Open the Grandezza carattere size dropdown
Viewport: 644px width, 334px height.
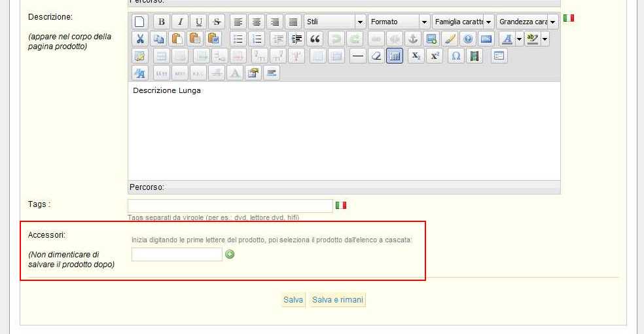pyautogui.click(x=527, y=22)
